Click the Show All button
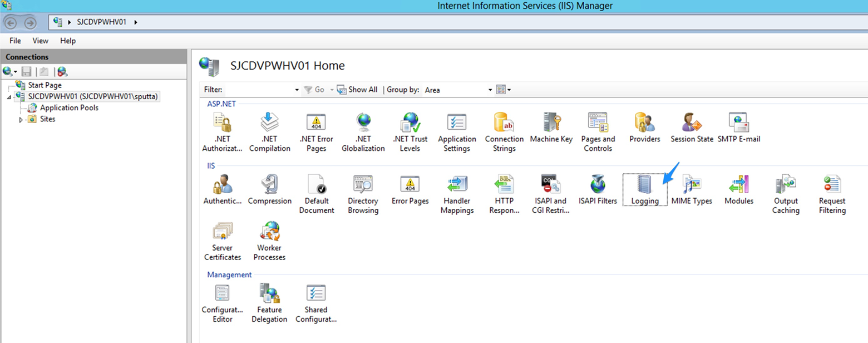Screen dimensions: 868x343 point(357,90)
